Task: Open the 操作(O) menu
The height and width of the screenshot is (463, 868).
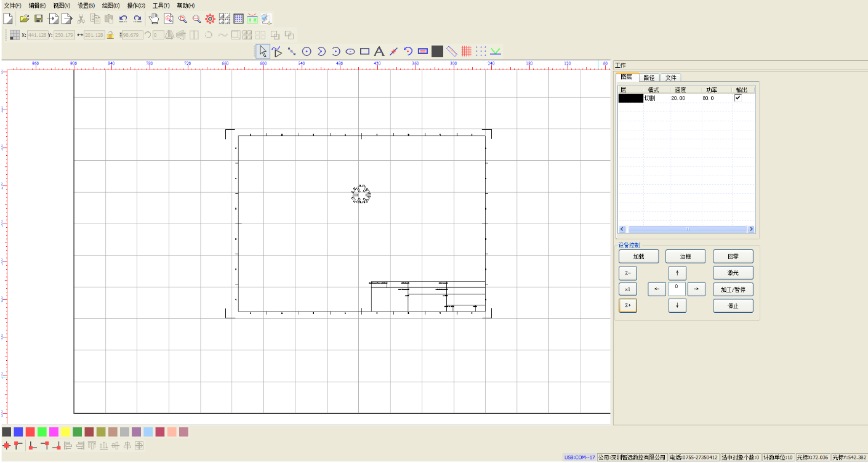Action: coord(136,5)
